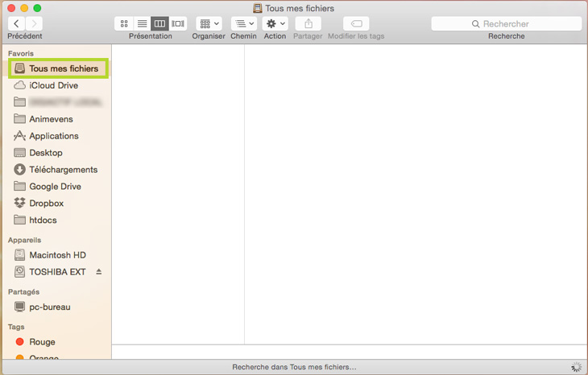The width and height of the screenshot is (588, 375).
Task: Select the Rouge red tag
Action: point(42,342)
